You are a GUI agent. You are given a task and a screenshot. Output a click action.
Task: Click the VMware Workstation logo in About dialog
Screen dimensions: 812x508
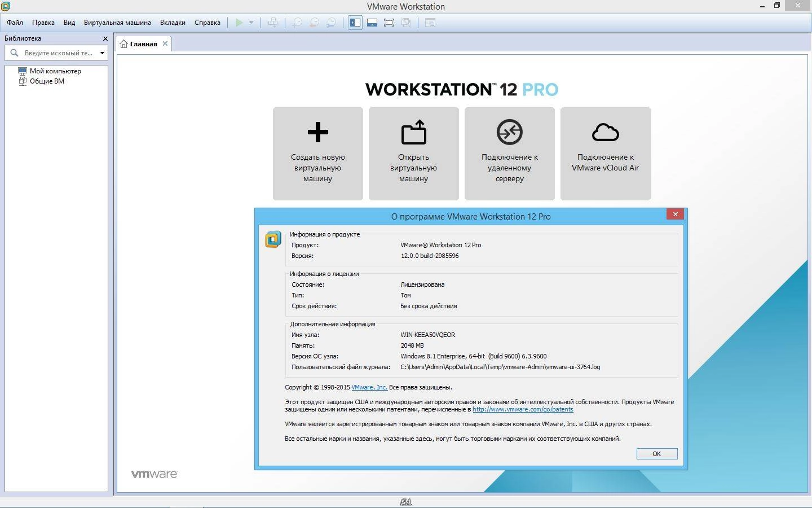(273, 239)
